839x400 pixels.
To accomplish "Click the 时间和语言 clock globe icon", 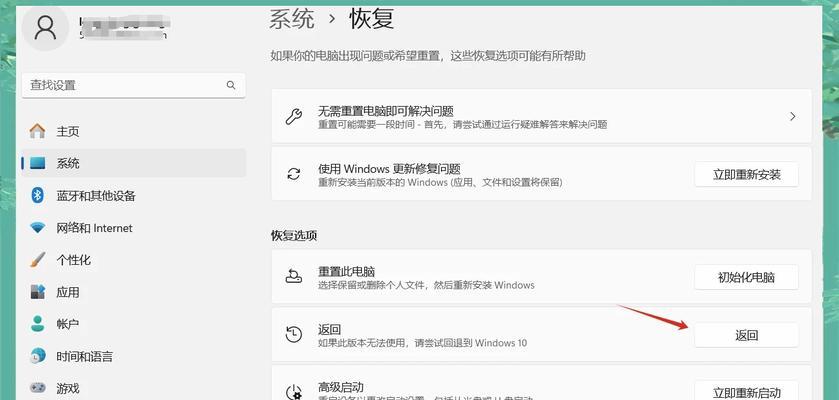I will 38,356.
